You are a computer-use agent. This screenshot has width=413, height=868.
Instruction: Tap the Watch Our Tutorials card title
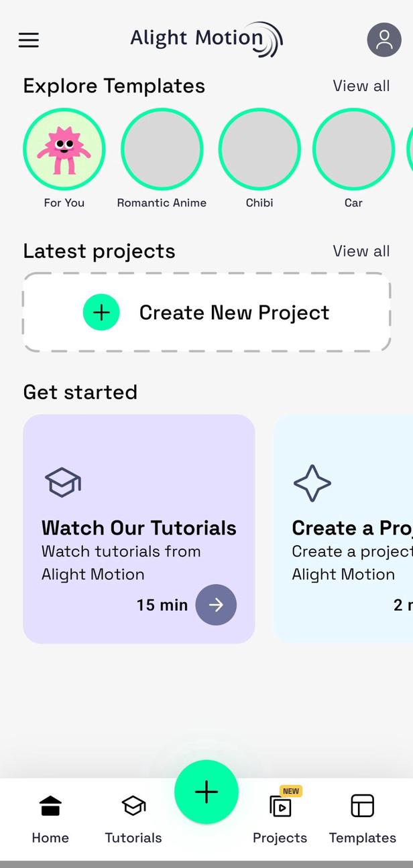(x=139, y=528)
